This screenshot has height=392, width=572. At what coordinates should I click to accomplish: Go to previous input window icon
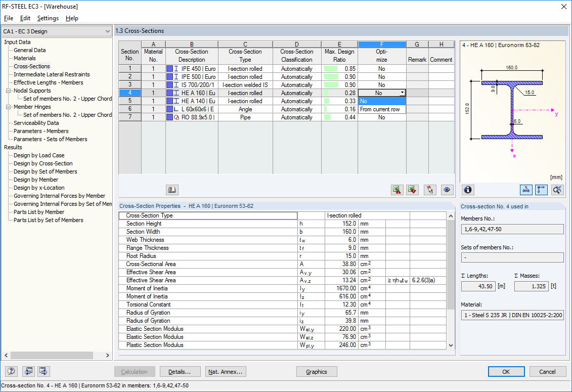tap(28, 372)
